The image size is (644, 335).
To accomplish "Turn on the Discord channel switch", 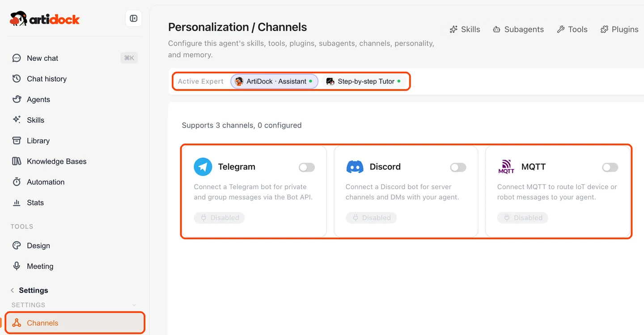I will tap(458, 167).
